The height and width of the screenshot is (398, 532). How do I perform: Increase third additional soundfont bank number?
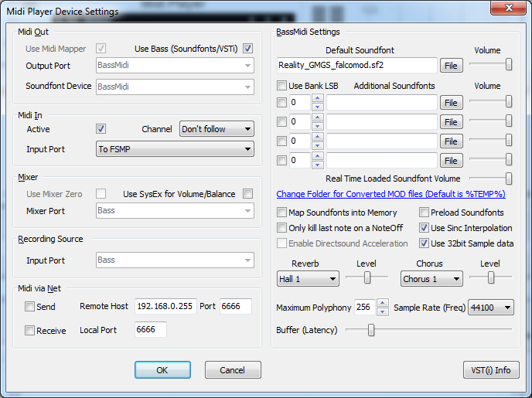[x=318, y=137]
